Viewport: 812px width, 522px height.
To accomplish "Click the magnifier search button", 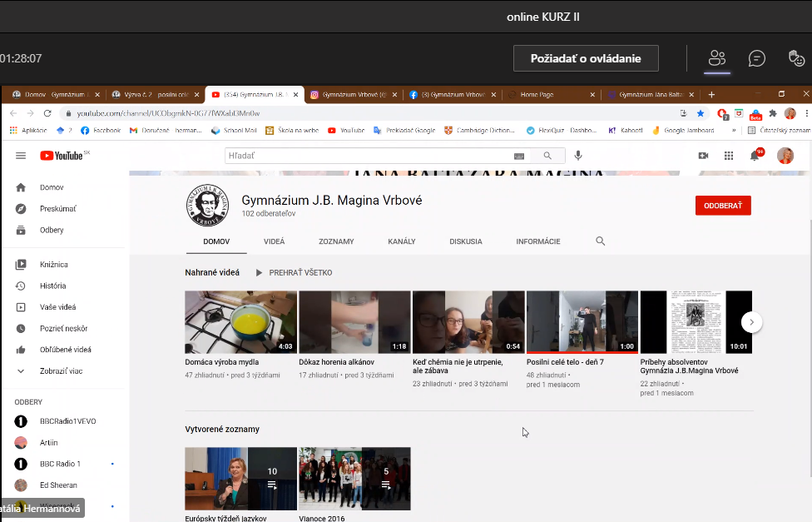I will [x=547, y=156].
